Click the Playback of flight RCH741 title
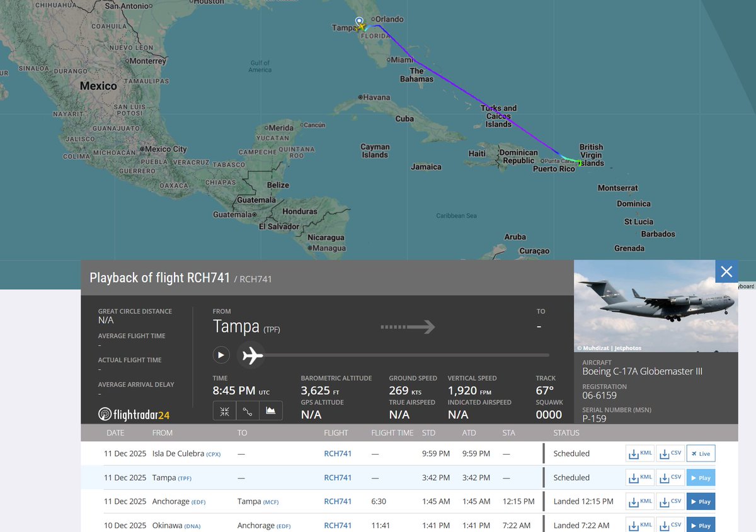 coord(160,278)
